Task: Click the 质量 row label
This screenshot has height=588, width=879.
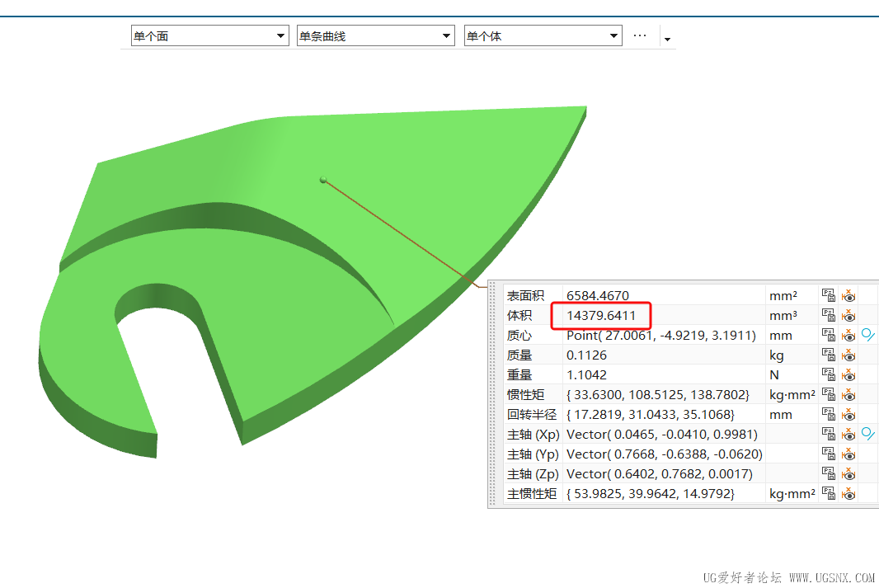Action: pyautogui.click(x=519, y=355)
